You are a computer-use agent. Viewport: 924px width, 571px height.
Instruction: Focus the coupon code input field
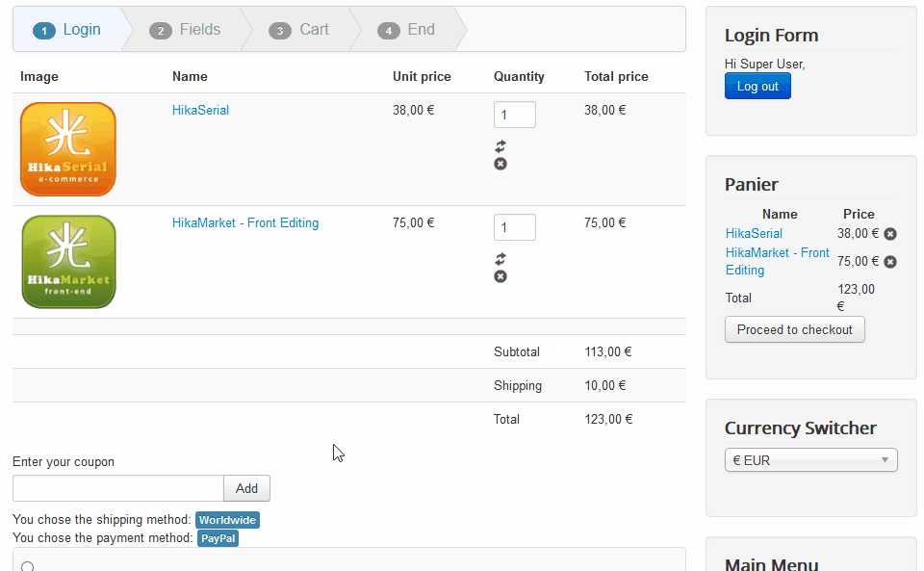coord(118,488)
